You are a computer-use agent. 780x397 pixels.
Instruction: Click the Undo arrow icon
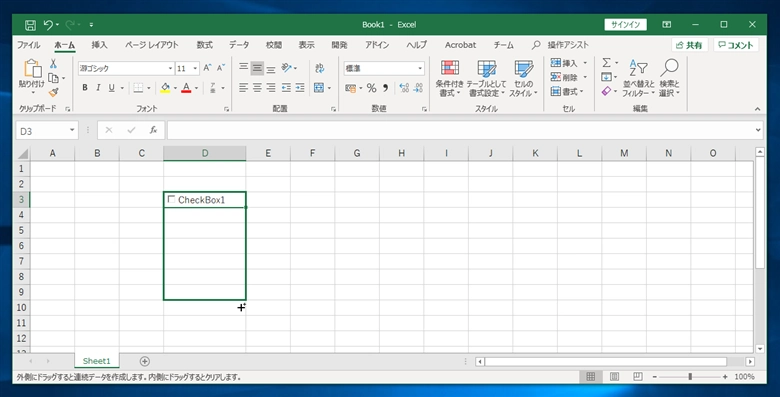tap(48, 24)
